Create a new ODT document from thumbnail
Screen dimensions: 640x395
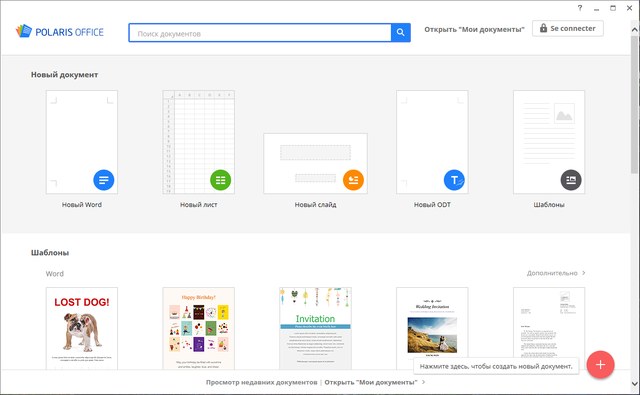432,142
